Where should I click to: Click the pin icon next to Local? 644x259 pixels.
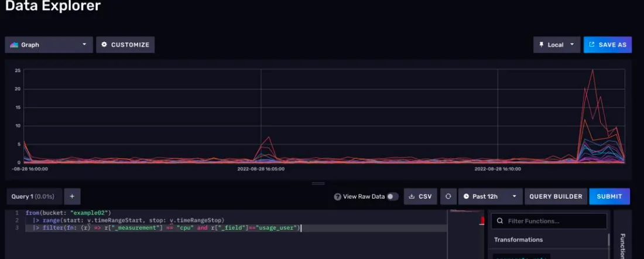tap(542, 45)
